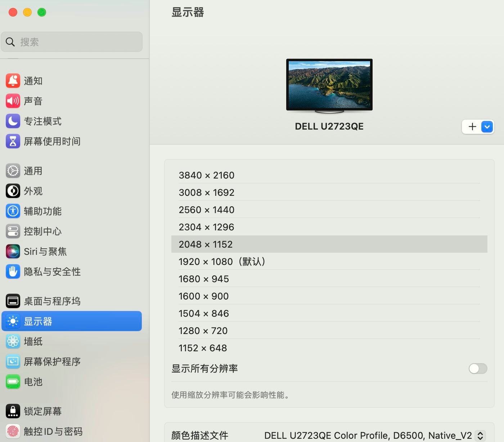
Task: Minimize window with yellow button
Action: click(x=27, y=12)
